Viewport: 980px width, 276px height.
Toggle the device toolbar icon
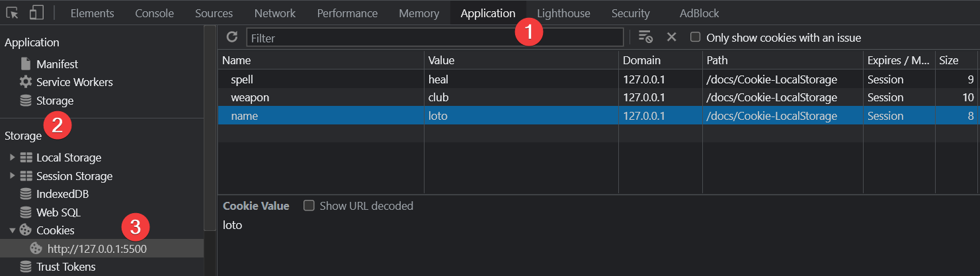pos(37,13)
